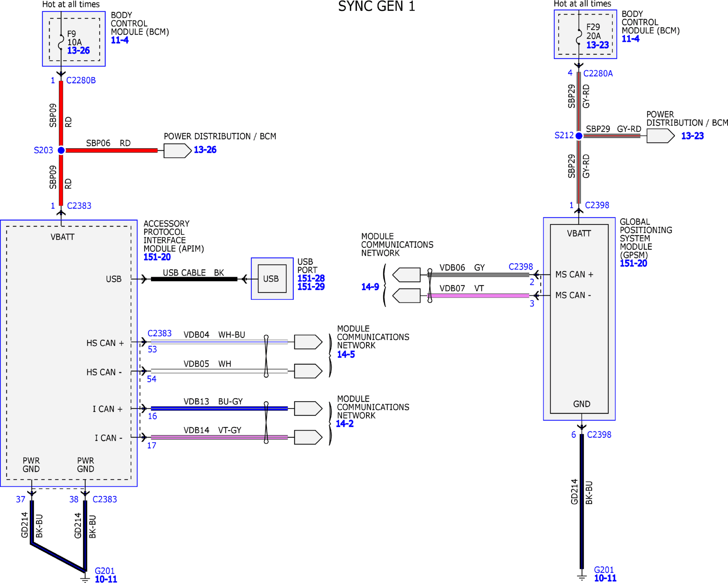Screen dimensions: 728x583
Task: Select the MS CAN - pin label
Action: 573,295
